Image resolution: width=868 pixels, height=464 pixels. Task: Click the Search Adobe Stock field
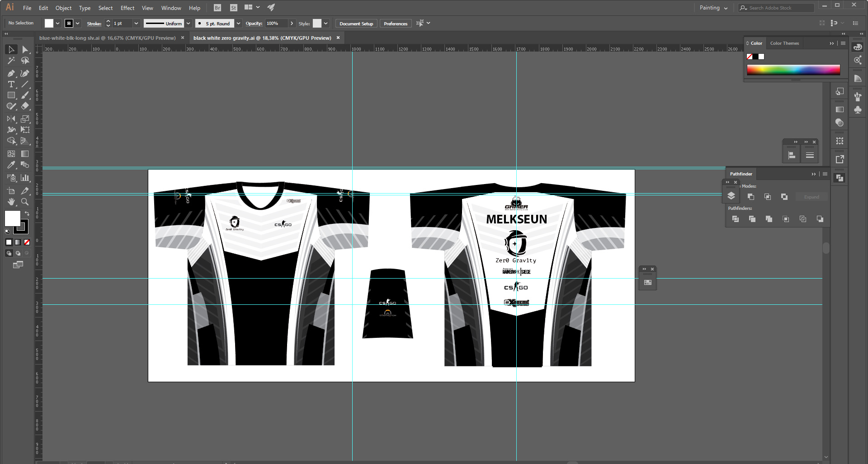[x=776, y=8]
